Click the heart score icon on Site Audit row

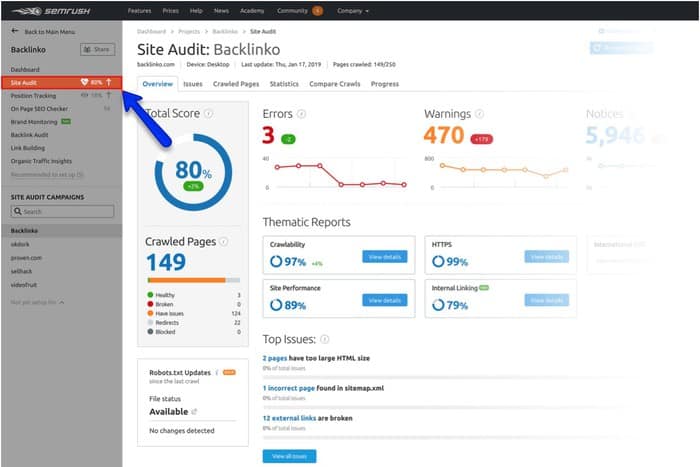click(x=84, y=82)
